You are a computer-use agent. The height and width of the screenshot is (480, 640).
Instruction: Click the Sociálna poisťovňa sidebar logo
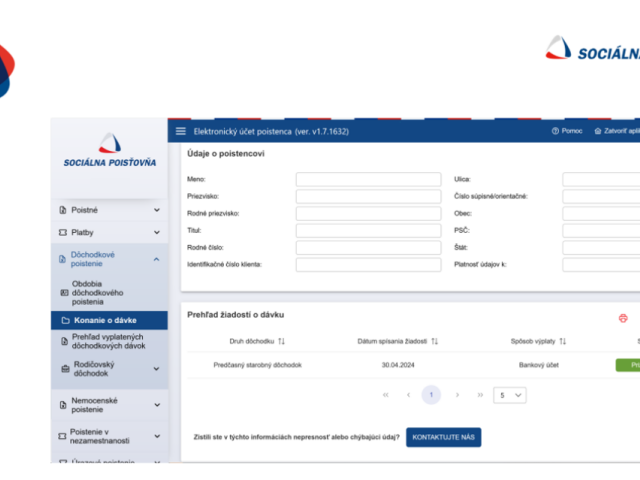click(x=109, y=150)
